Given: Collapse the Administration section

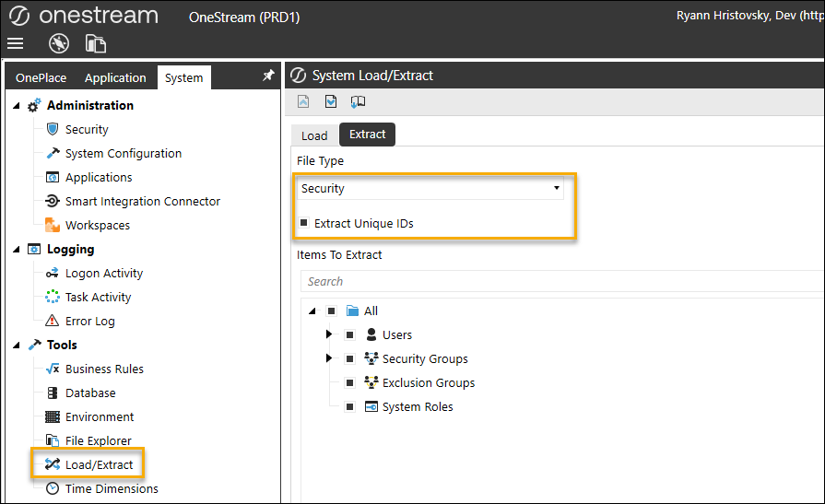Looking at the screenshot, I should pyautogui.click(x=17, y=106).
